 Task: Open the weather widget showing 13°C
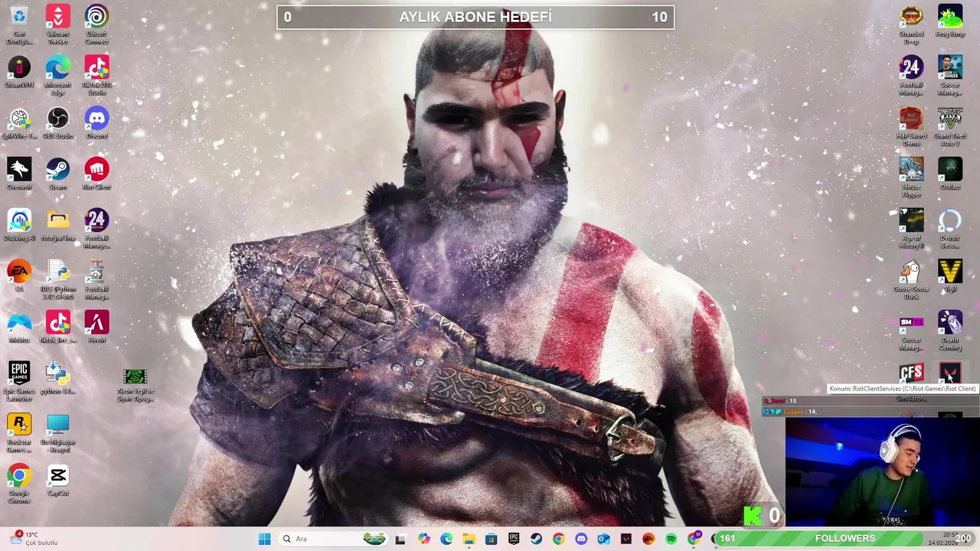(32, 539)
